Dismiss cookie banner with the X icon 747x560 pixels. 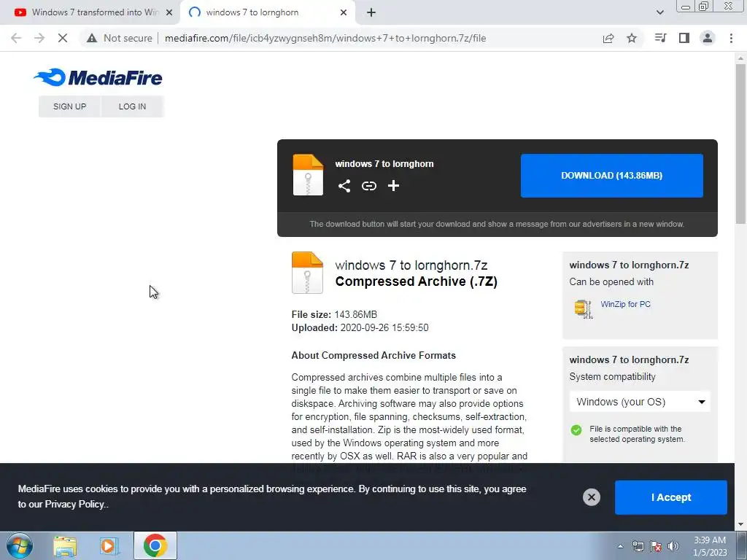click(x=591, y=497)
